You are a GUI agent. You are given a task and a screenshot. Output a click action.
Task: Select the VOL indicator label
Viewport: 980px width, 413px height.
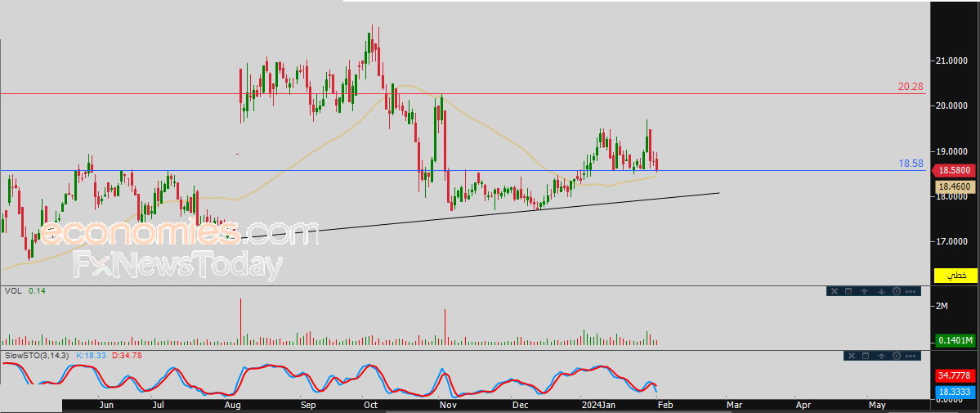tap(12, 291)
